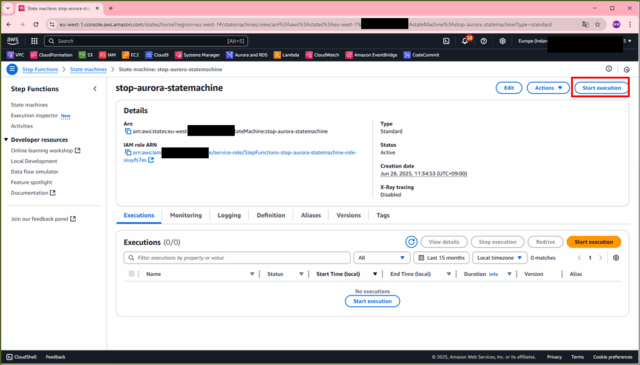Open the AWS services grid menu
Screen dimensions: 640x365
[x=34, y=41]
